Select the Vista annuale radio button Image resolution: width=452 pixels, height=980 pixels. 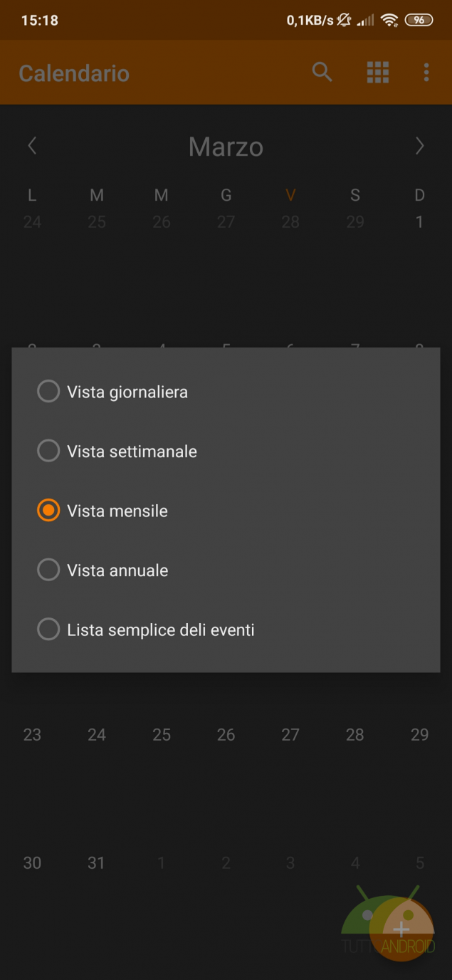[48, 570]
